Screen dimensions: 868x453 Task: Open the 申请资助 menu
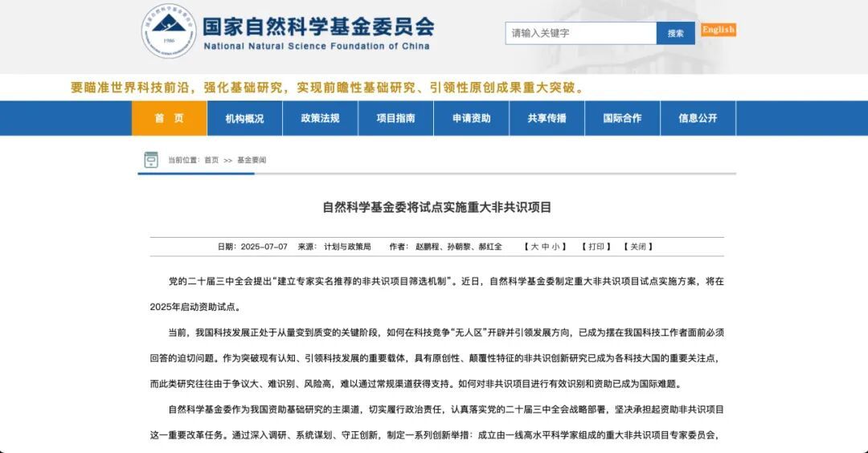[471, 118]
